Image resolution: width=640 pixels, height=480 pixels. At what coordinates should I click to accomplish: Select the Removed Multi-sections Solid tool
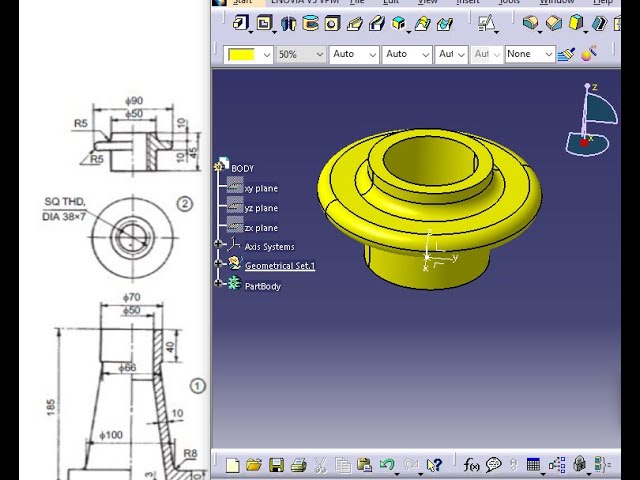coord(444,23)
